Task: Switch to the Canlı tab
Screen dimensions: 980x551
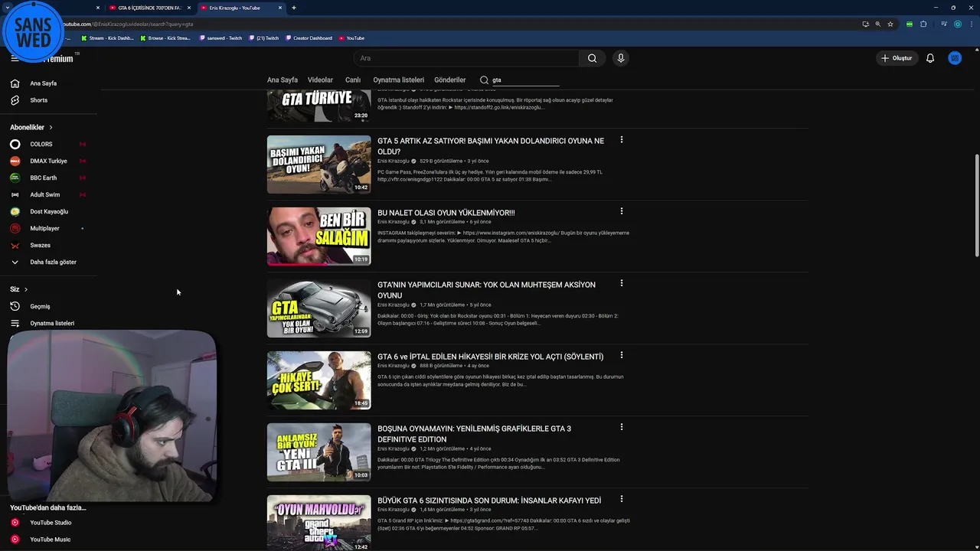Action: [353, 80]
